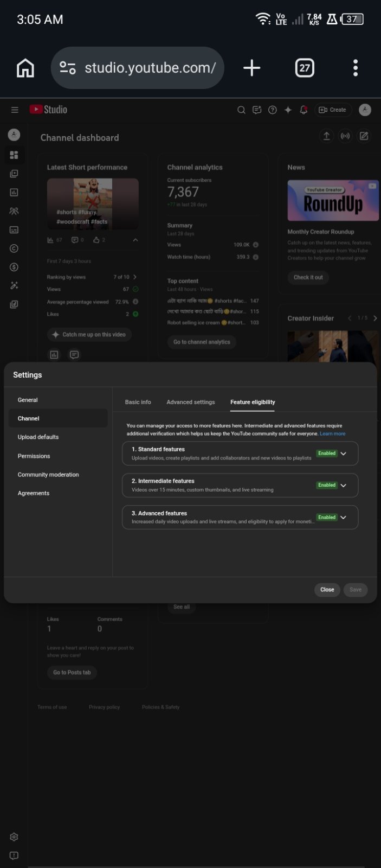Viewport: 381px width, 868px height.
Task: Open the send feedback icon in header
Action: coord(257,110)
